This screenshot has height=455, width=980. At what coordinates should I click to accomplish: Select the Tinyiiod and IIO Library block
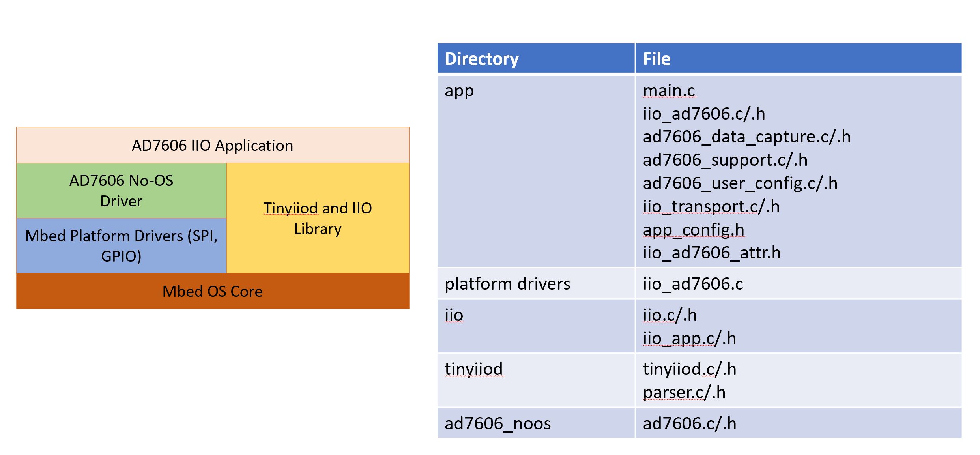318,218
